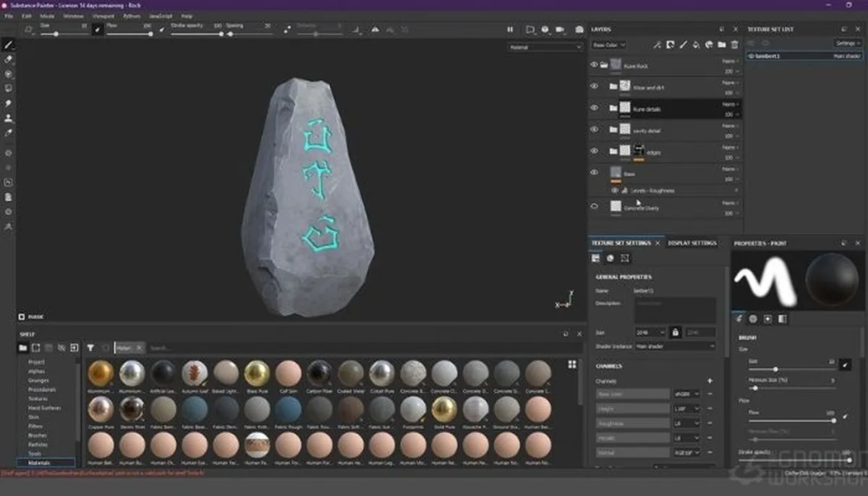Open the Settings dropdown in Texture Set List
The width and height of the screenshot is (868, 496).
tap(848, 43)
